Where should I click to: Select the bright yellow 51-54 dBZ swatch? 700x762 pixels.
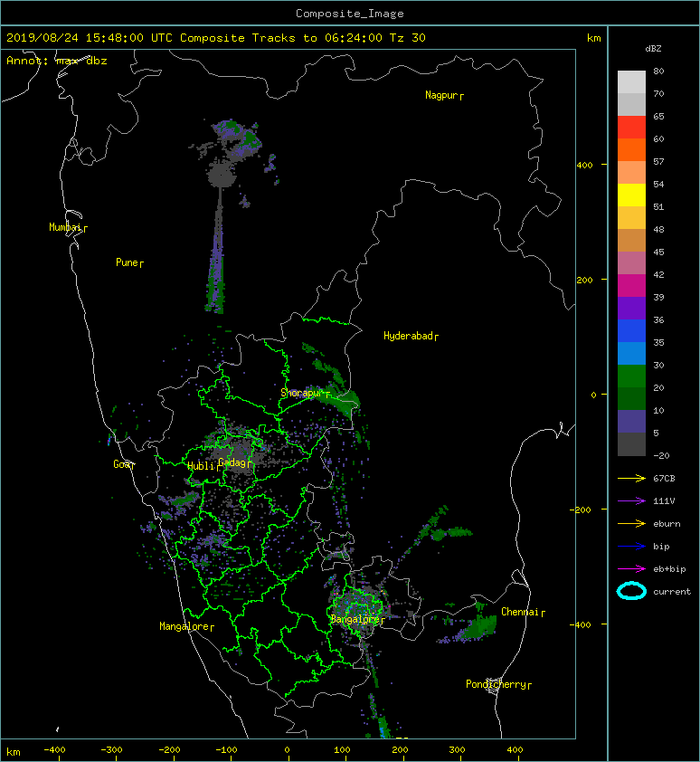pos(631,195)
